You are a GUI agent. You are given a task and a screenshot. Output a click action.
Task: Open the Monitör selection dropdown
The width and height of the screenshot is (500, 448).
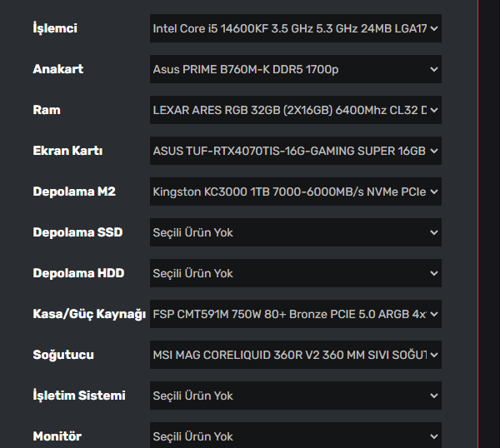pyautogui.click(x=295, y=436)
